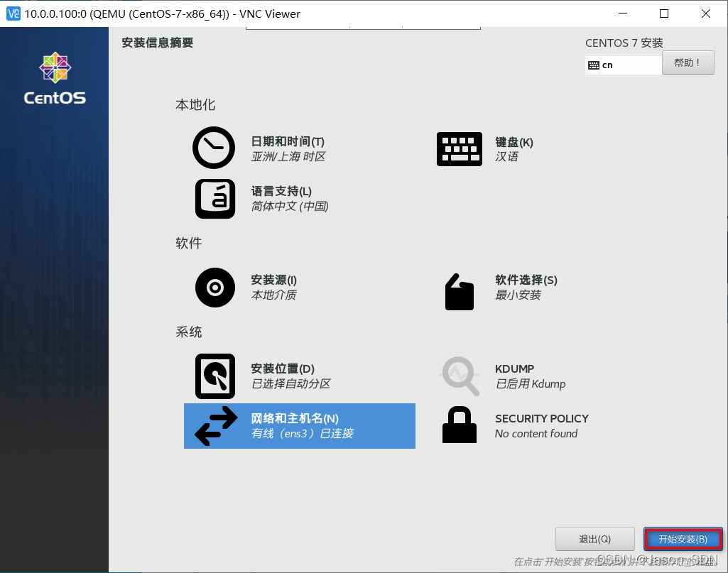The height and width of the screenshot is (573, 728).
Task: Maximize the VNC Viewer window
Action: [x=664, y=13]
